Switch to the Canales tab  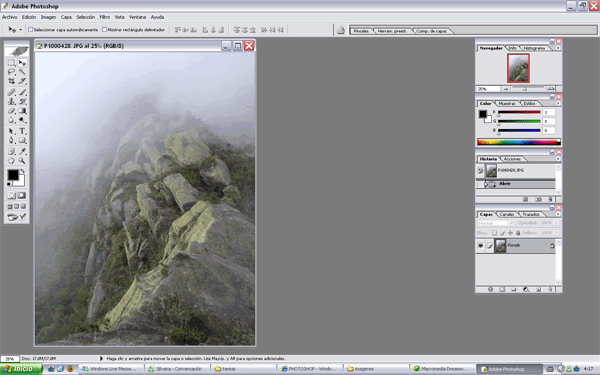tap(507, 214)
